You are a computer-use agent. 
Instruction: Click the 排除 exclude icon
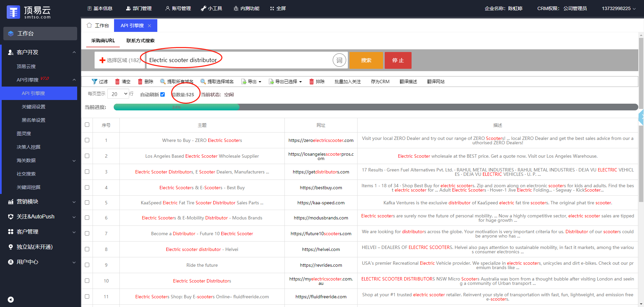click(312, 82)
